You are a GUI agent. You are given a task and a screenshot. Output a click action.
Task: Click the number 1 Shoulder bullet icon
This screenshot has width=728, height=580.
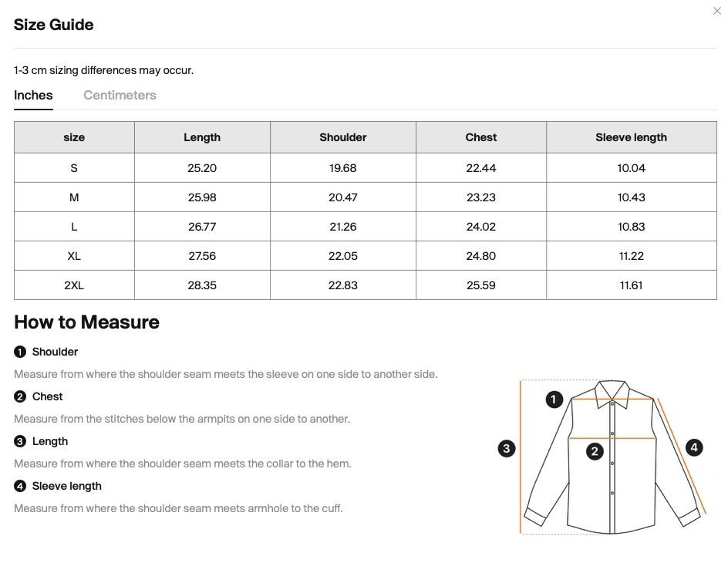(20, 352)
